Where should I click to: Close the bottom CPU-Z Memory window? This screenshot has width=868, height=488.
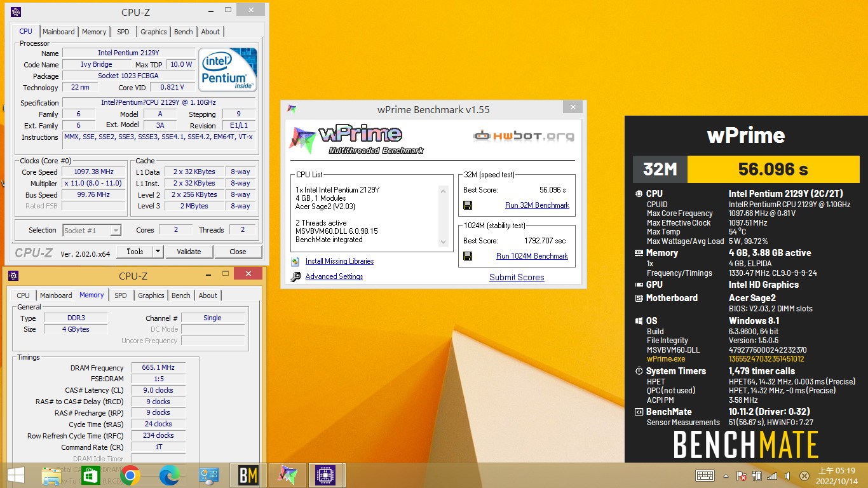(248, 274)
